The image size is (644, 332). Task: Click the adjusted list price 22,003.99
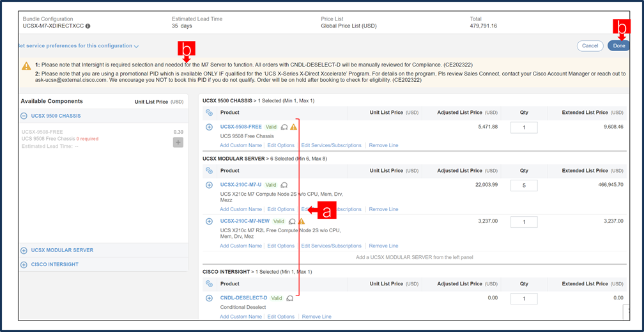[x=486, y=185]
